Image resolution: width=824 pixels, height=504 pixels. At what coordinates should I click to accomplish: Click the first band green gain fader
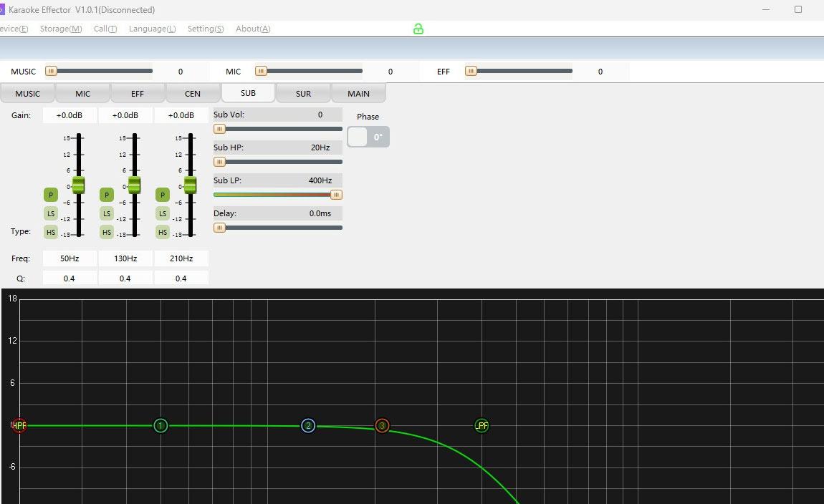click(x=78, y=185)
